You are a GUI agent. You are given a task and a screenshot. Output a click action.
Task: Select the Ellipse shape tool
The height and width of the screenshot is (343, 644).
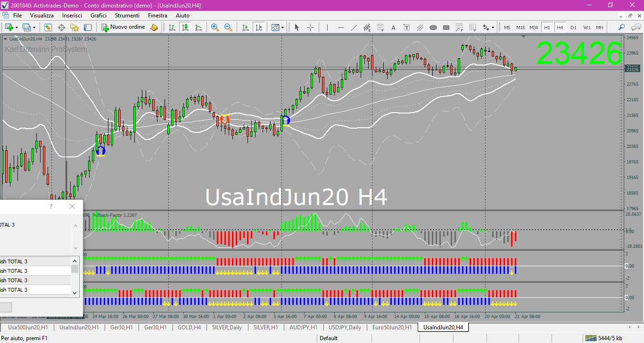(x=433, y=27)
